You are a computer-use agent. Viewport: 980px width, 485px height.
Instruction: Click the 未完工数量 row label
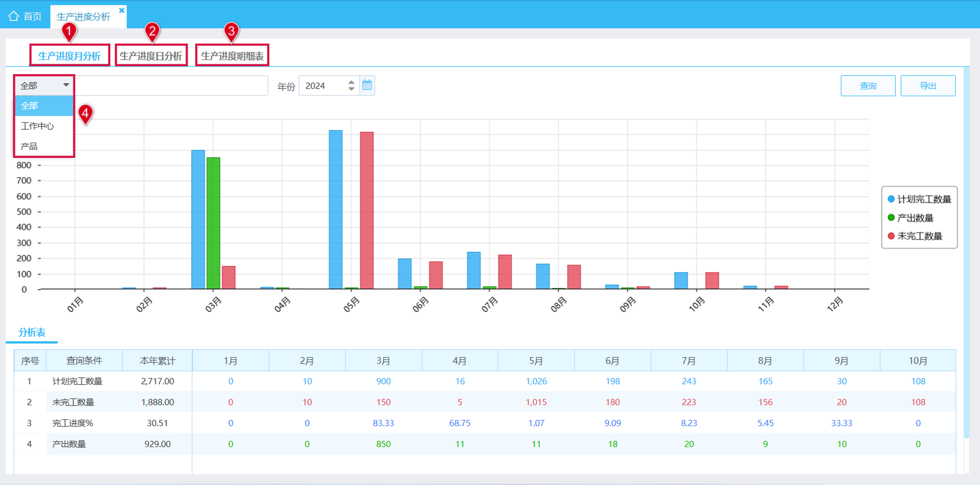[73, 402]
